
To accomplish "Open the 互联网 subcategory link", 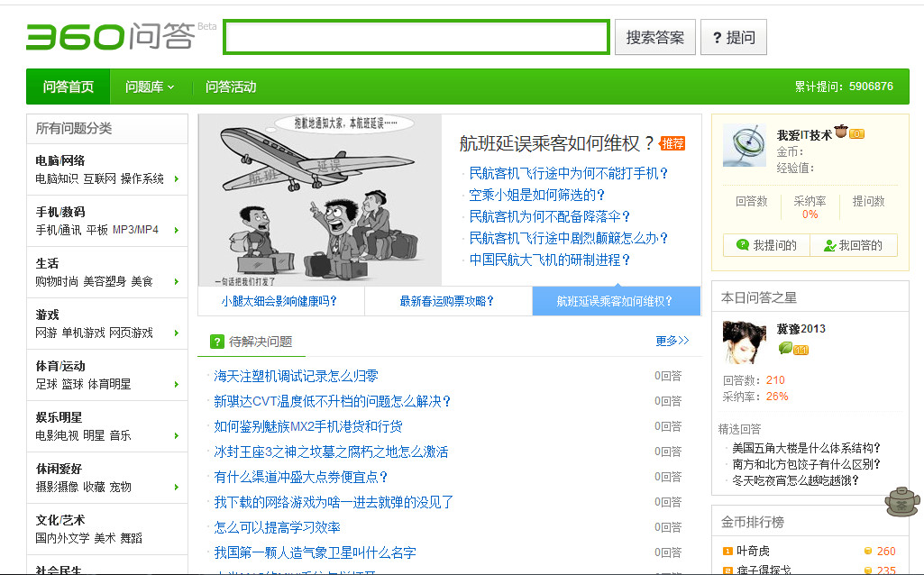I will [x=99, y=178].
